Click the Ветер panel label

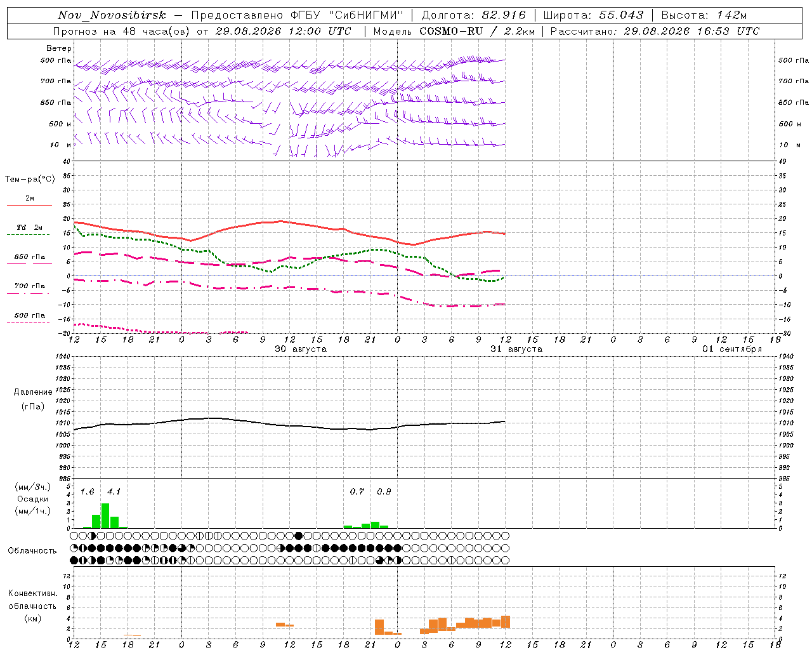coord(59,48)
